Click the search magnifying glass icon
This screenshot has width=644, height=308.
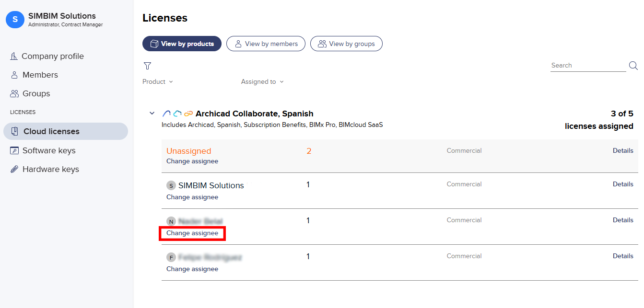click(633, 66)
